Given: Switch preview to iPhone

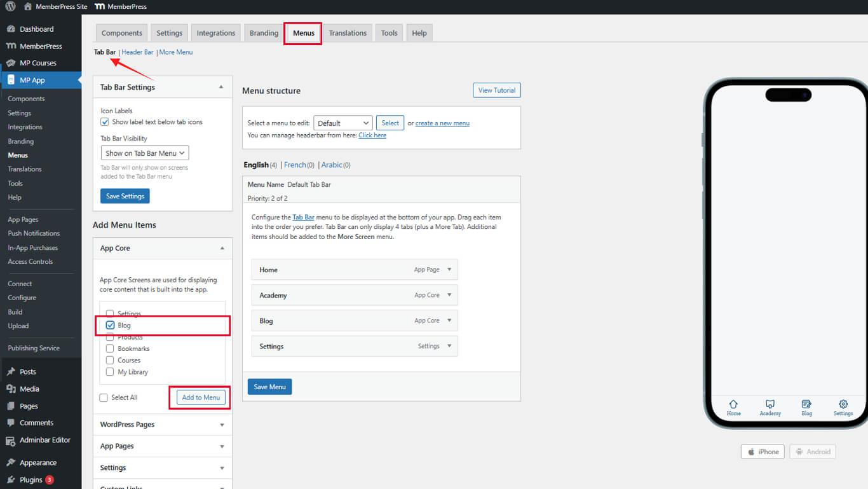Looking at the screenshot, I should coord(763,451).
